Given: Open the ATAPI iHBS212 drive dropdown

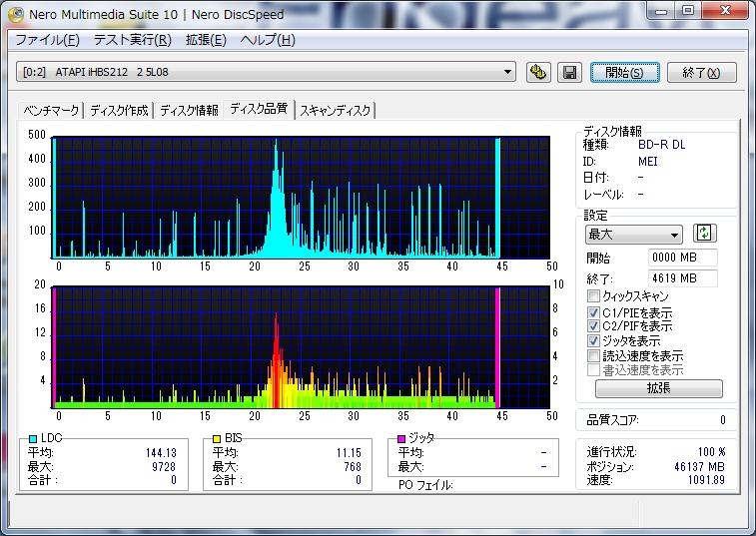Looking at the screenshot, I should (266, 72).
